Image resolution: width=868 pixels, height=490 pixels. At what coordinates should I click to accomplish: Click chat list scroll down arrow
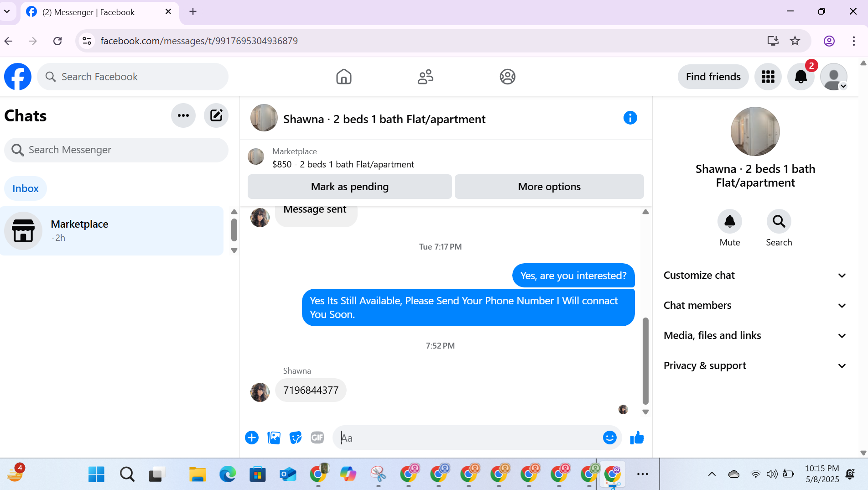coord(234,250)
